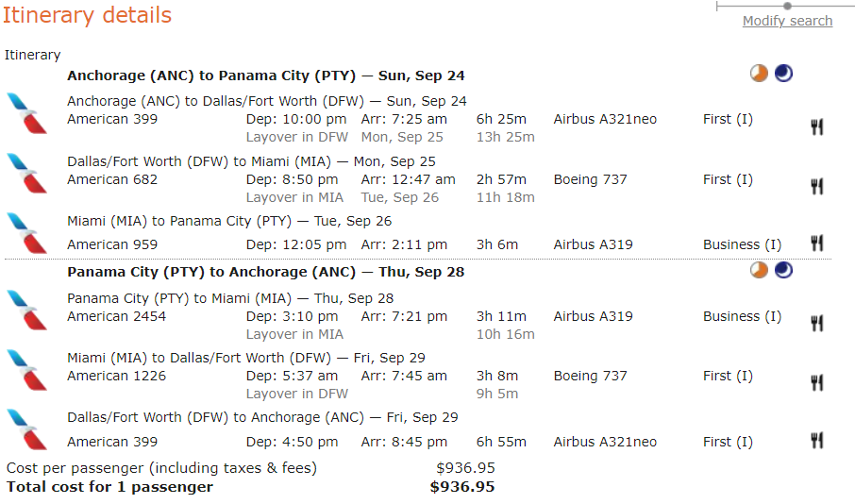Click the bold total cost $936.95 amount
855x504 pixels.
462,487
